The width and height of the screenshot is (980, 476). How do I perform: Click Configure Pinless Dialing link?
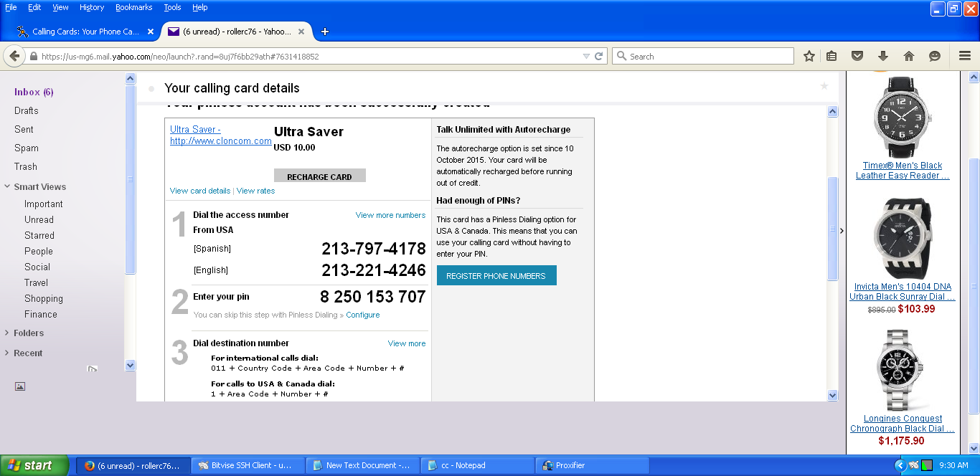[363, 315]
